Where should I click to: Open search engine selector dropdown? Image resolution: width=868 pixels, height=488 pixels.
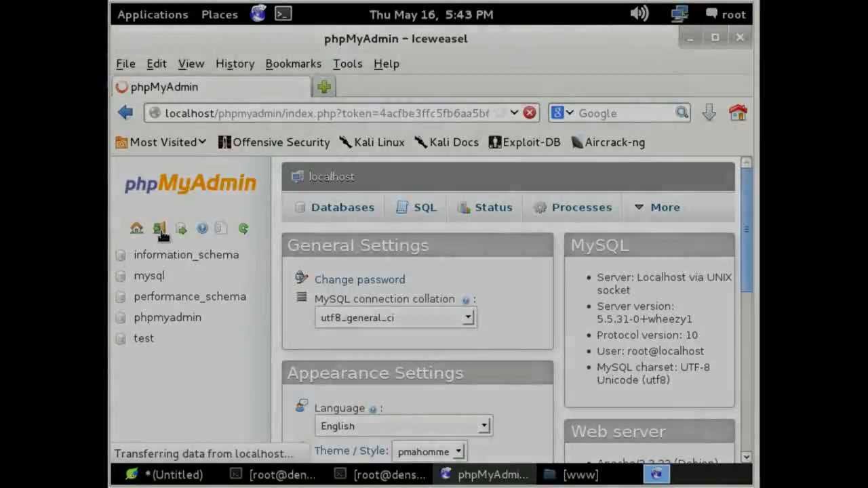(x=563, y=113)
